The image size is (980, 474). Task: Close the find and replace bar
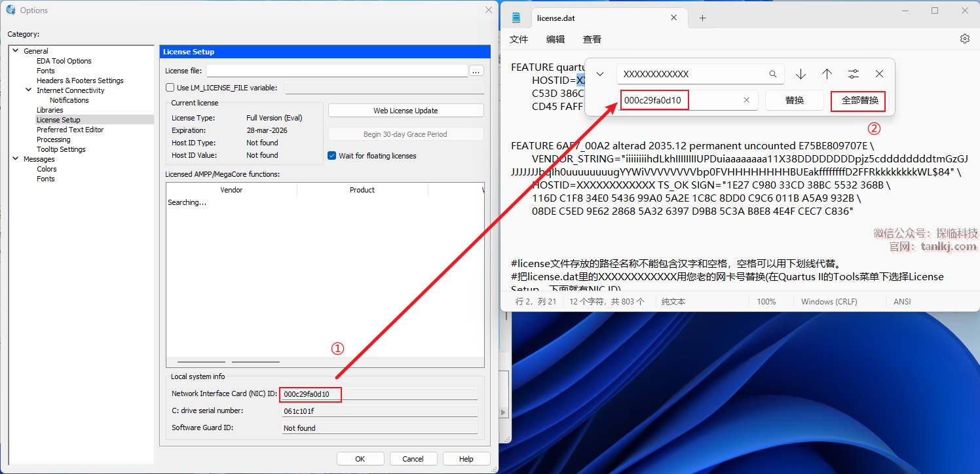[x=879, y=74]
